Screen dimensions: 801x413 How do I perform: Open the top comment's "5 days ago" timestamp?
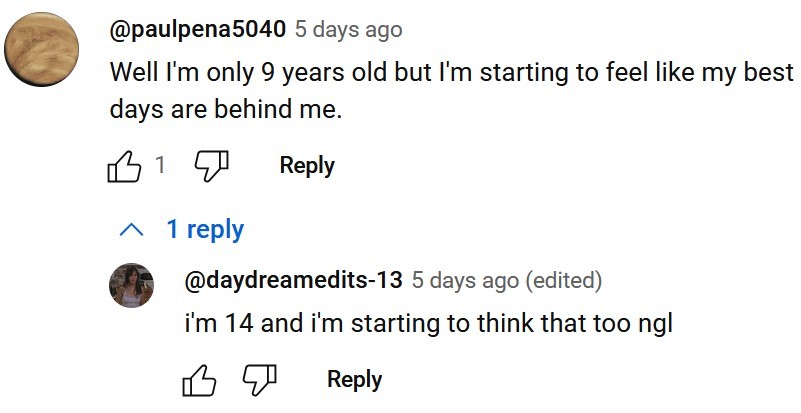pyautogui.click(x=348, y=29)
